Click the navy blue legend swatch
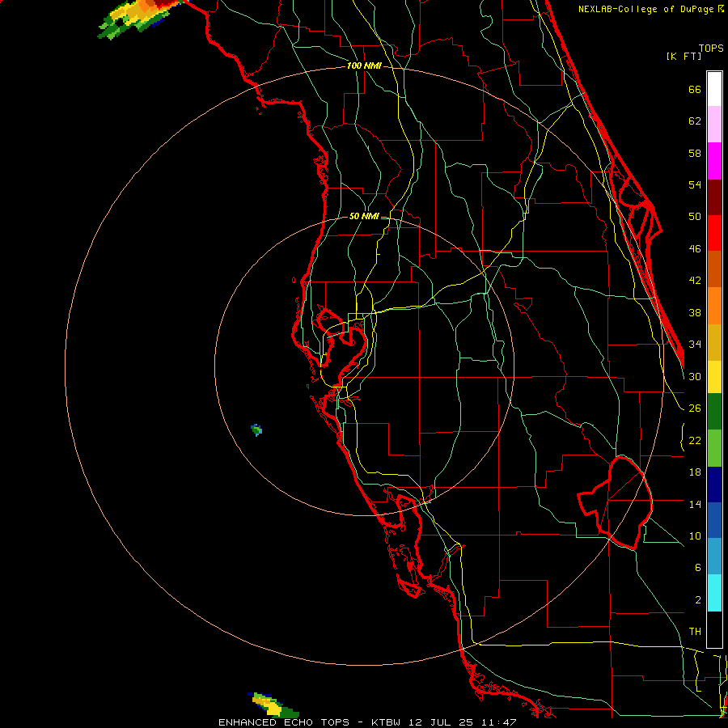The width and height of the screenshot is (728, 728). click(x=714, y=485)
